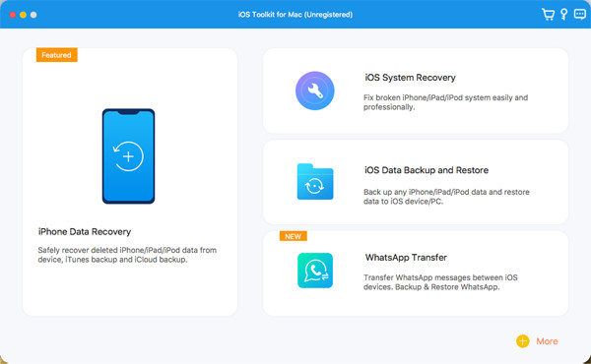Click the key register icon
This screenshot has width=591, height=364.
(563, 15)
